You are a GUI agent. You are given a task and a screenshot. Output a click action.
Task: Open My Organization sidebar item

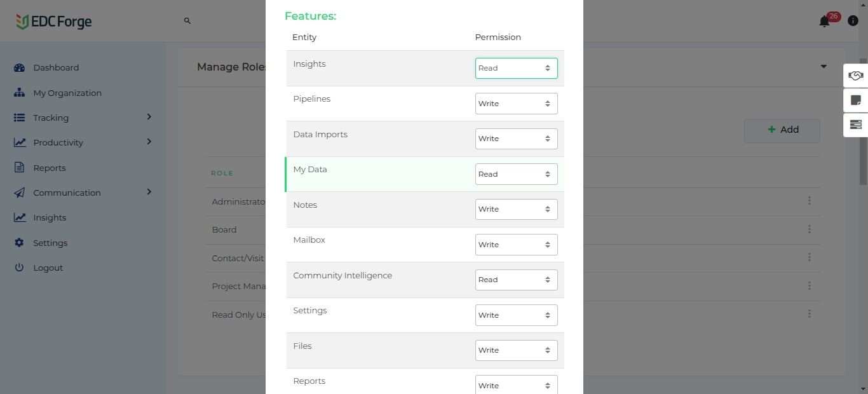tap(67, 93)
